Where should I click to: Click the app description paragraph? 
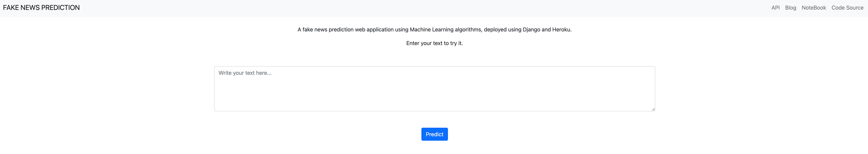tap(434, 29)
